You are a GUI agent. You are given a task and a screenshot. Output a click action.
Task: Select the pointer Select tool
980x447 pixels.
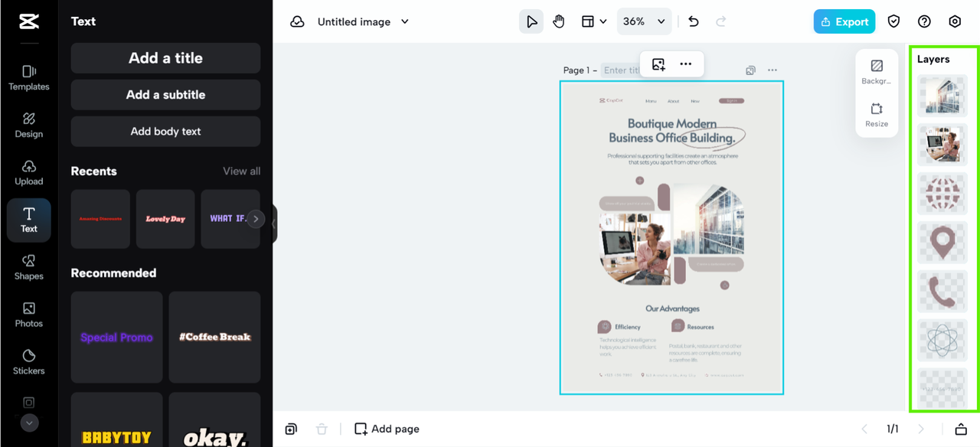(x=531, y=21)
